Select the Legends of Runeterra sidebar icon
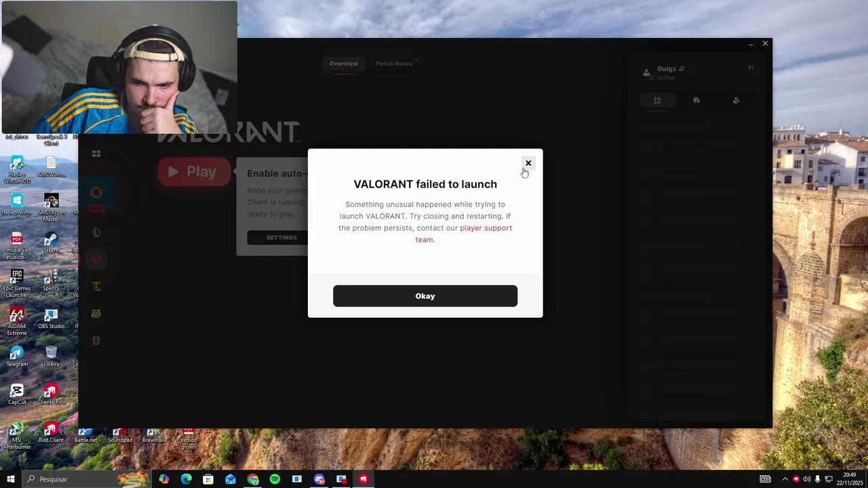The width and height of the screenshot is (868, 488). 96,341
